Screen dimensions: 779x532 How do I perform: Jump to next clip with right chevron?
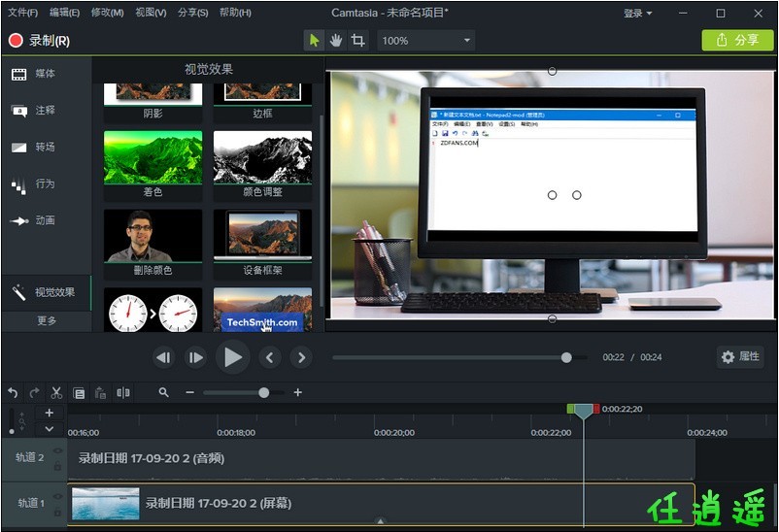301,357
